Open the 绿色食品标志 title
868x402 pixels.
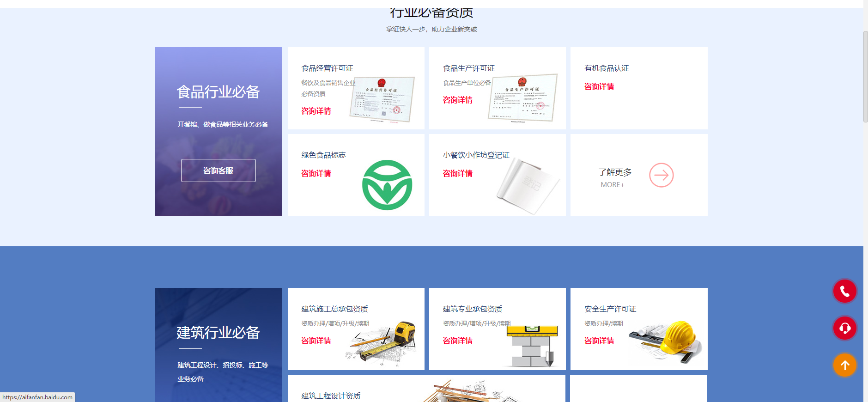click(x=323, y=155)
